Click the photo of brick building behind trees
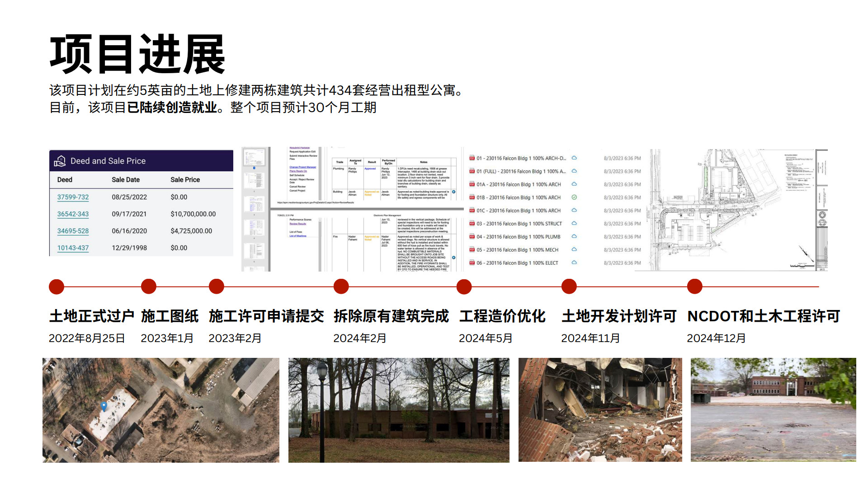This screenshot has height=488, width=868. click(399, 410)
